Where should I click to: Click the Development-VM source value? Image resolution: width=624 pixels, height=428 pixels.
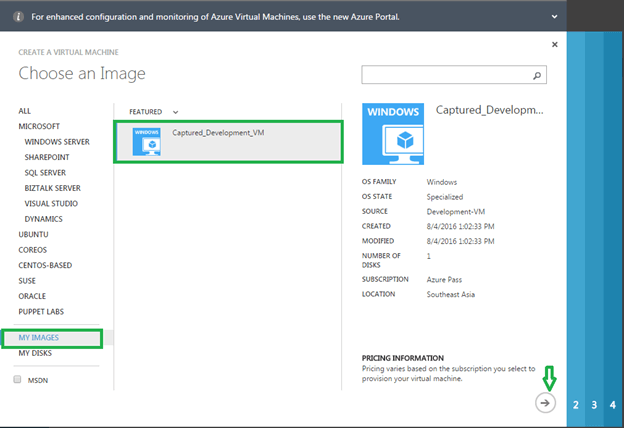click(456, 212)
